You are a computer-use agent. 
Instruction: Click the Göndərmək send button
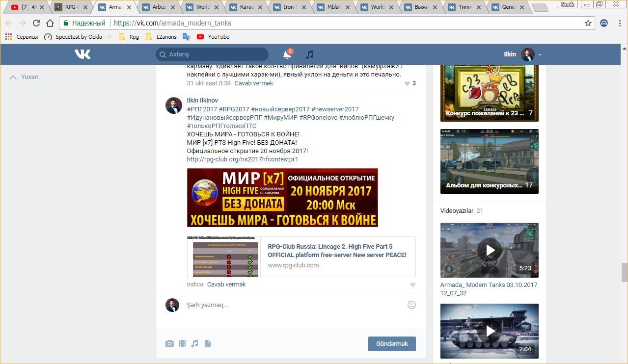click(x=392, y=343)
